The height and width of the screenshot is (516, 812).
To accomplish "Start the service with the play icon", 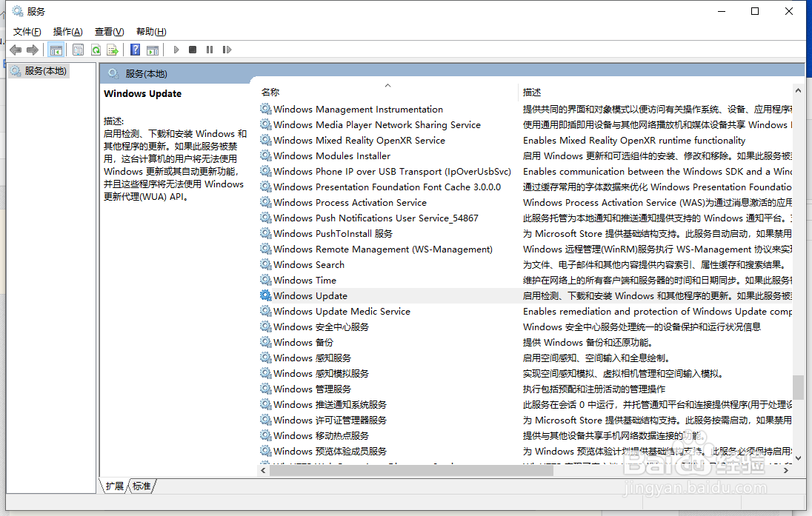I will click(176, 50).
